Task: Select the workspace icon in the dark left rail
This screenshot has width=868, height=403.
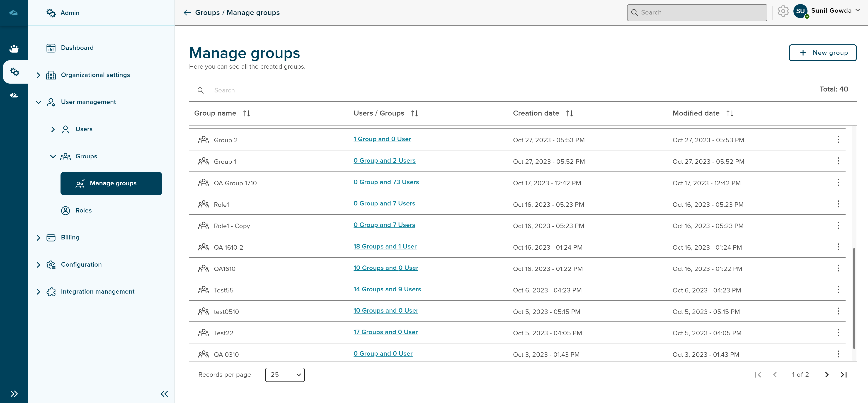Action: click(x=14, y=48)
